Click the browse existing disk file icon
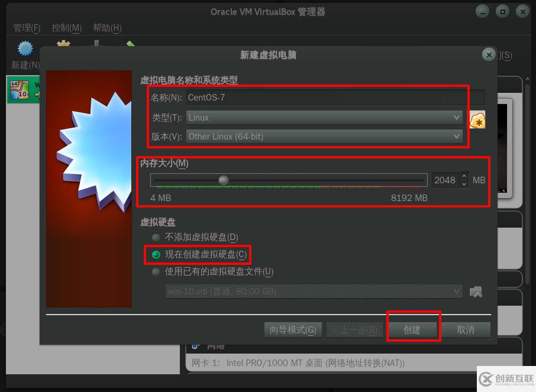536x392 pixels. click(x=476, y=292)
